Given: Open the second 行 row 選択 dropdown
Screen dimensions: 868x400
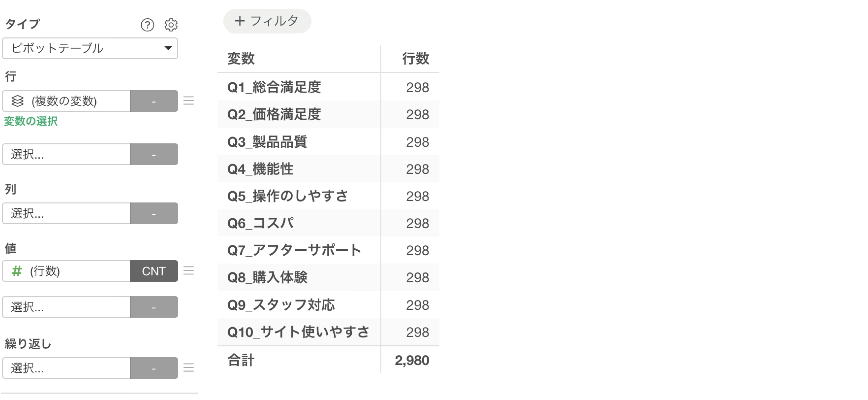Looking at the screenshot, I should point(66,154).
